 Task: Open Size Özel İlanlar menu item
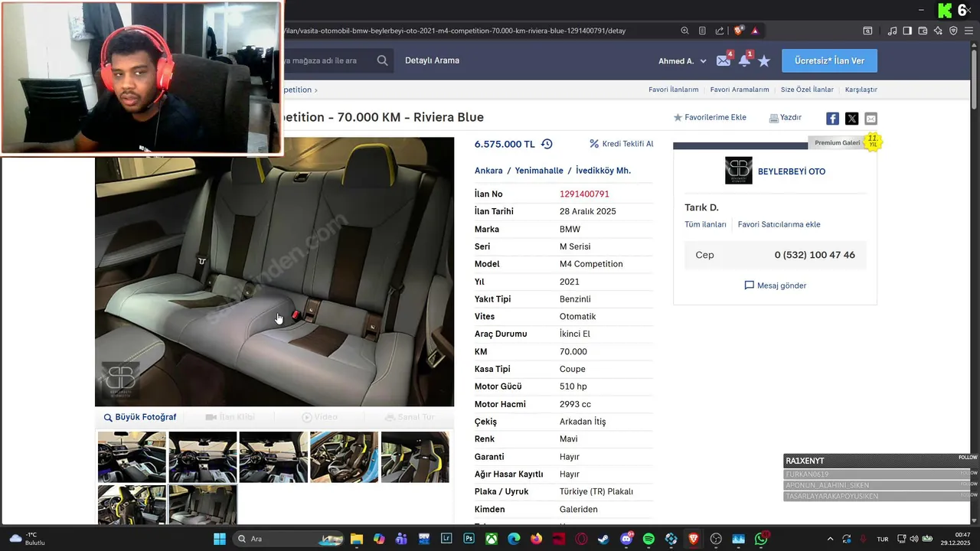(807, 90)
